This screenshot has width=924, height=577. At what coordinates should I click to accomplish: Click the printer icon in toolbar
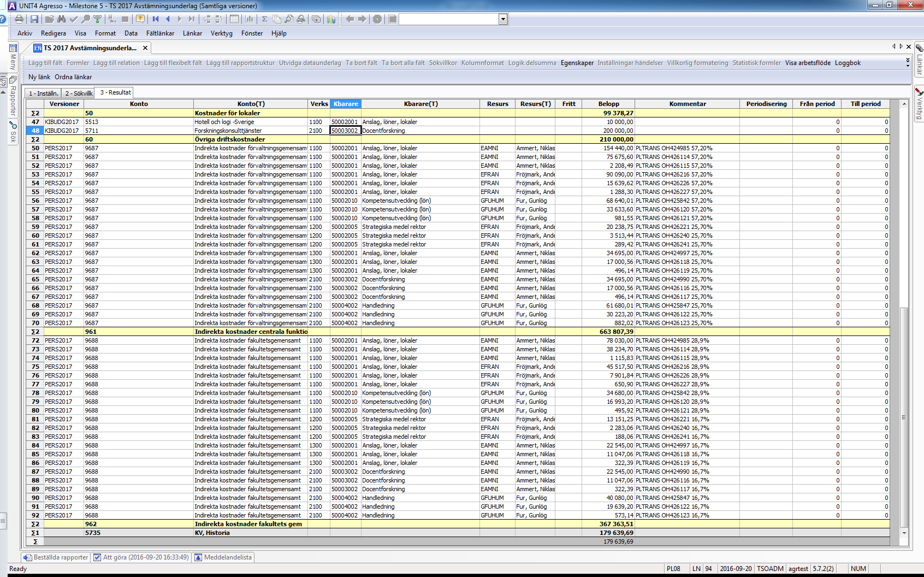coord(19,19)
